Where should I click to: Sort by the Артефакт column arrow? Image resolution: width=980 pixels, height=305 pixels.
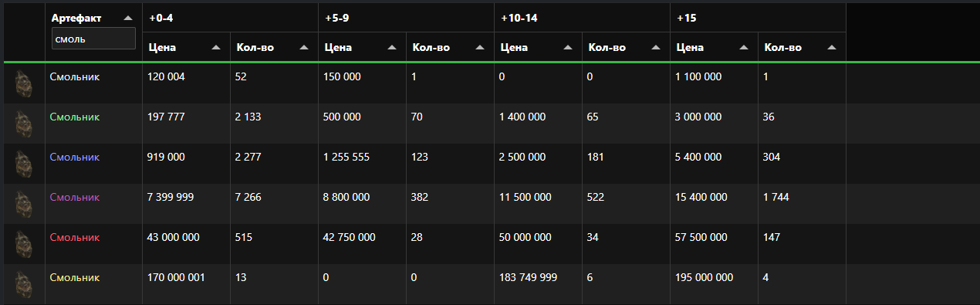[x=127, y=17]
